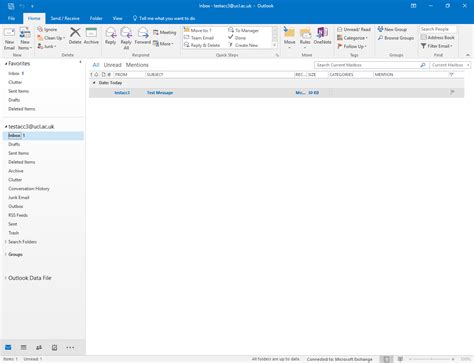Image resolution: width=474 pixels, height=363 pixels.
Task: Open the Filter Email dropdown
Action: click(x=437, y=46)
